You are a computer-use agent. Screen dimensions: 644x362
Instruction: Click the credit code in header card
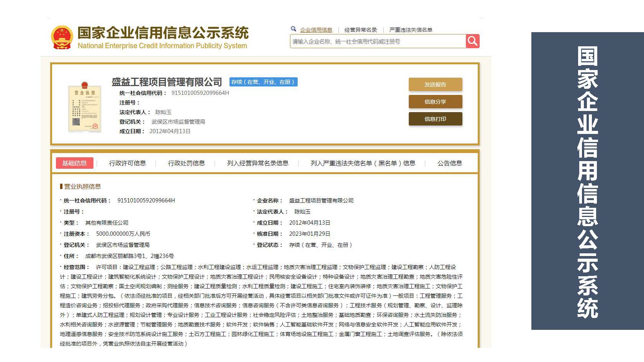pos(200,93)
